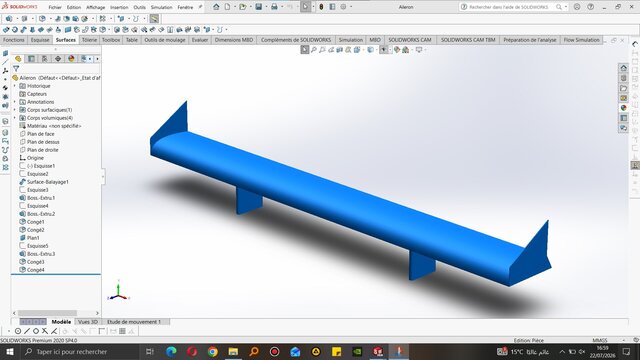640x360 pixels.
Task: Open the dropdown arrow beside the Print icon
Action: coord(282,7)
